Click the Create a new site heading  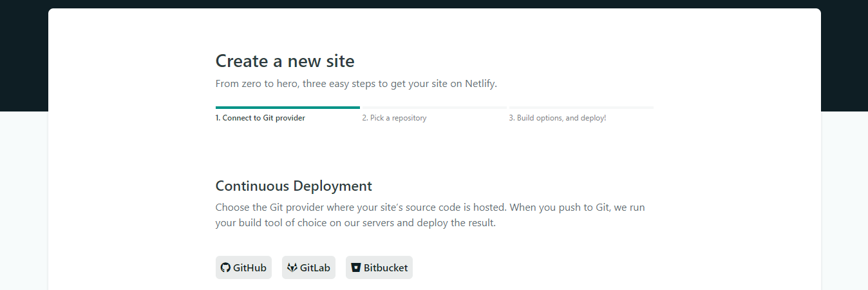285,61
